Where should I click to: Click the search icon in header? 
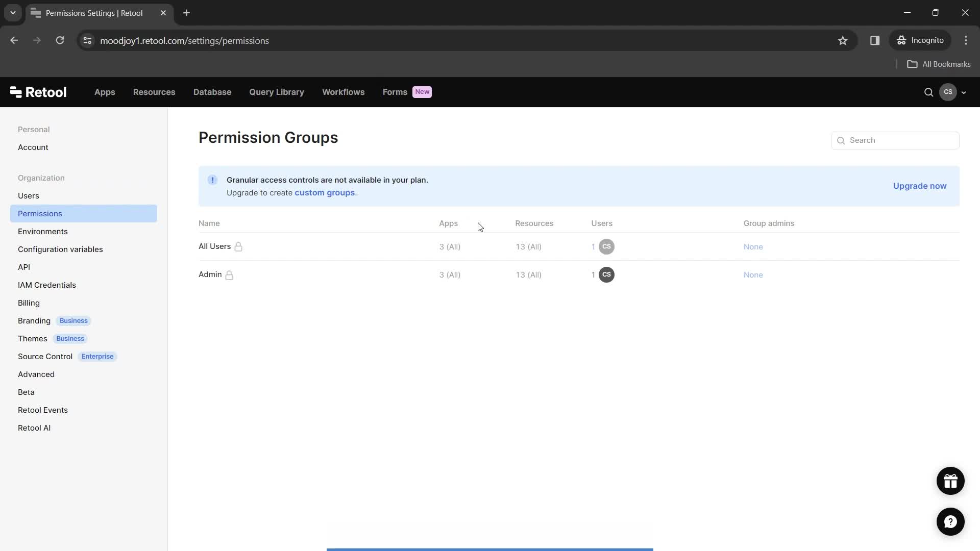click(928, 92)
